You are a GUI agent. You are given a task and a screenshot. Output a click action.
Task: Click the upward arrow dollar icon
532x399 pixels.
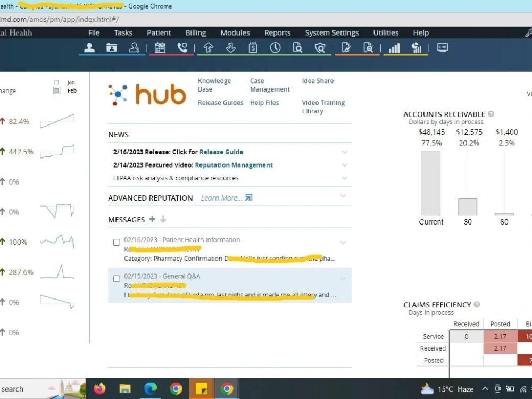click(x=209, y=47)
